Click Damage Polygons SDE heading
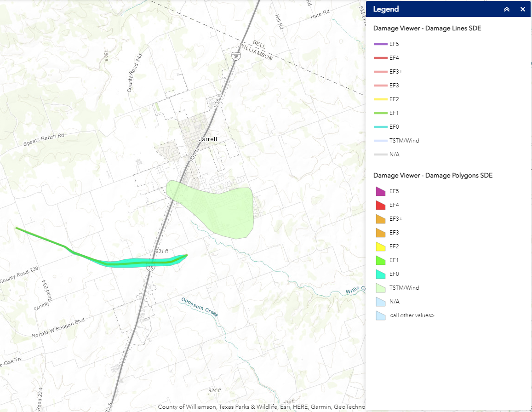Viewport: 532px width, 412px height. click(x=433, y=176)
